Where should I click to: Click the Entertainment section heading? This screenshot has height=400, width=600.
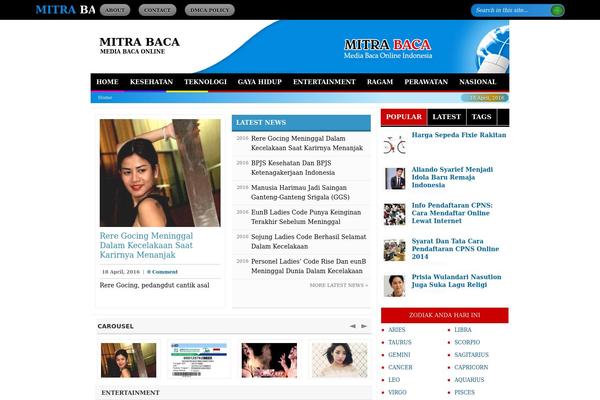[130, 393]
